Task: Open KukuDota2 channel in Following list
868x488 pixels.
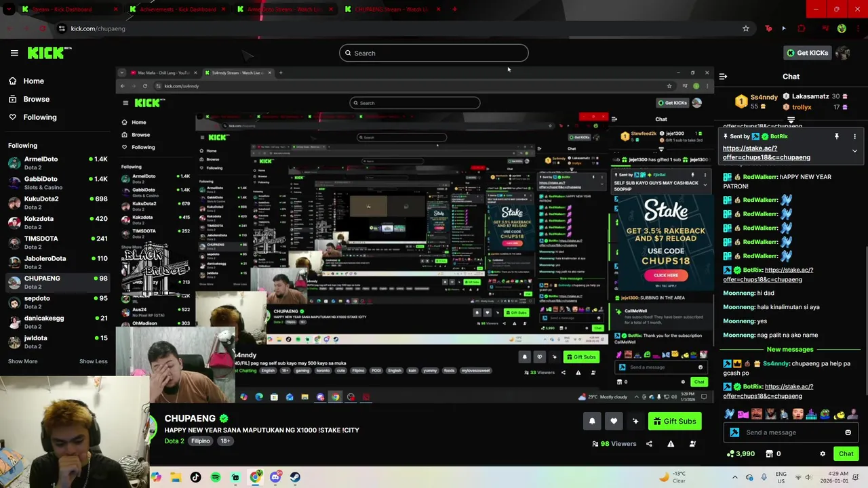Action: 58,203
